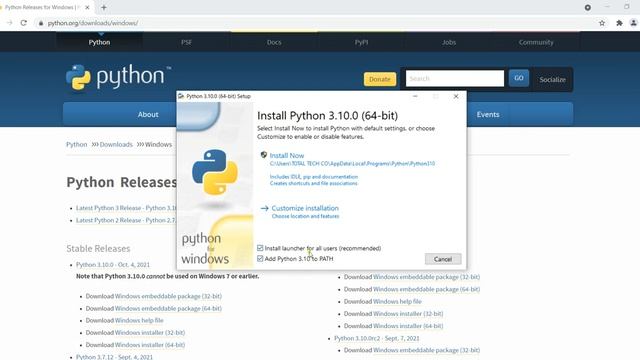This screenshot has height=360, width=640.
Task: Click the GO search button
Action: tap(519, 78)
